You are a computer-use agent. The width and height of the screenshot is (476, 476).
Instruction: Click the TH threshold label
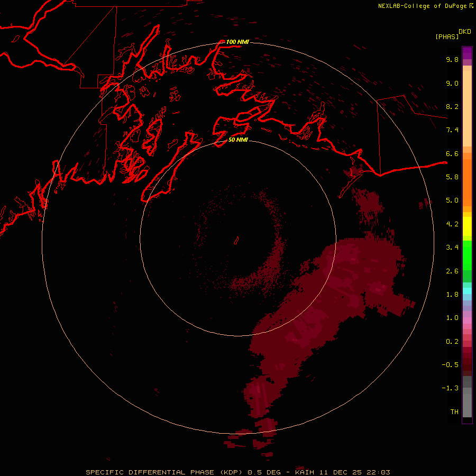tap(454, 412)
